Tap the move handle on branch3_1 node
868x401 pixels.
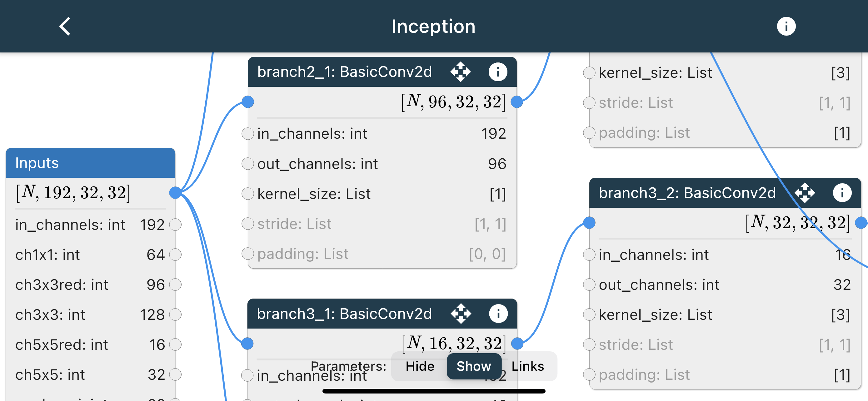coord(461,314)
